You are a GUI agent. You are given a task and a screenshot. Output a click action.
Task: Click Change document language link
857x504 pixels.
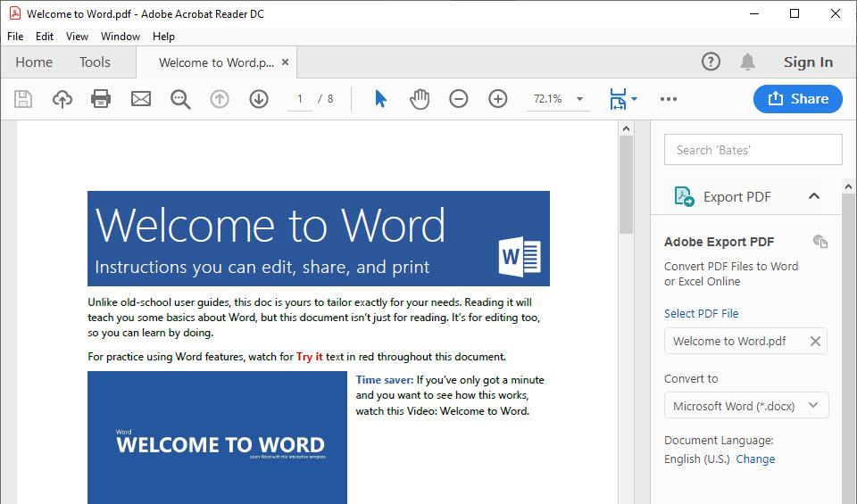click(755, 459)
